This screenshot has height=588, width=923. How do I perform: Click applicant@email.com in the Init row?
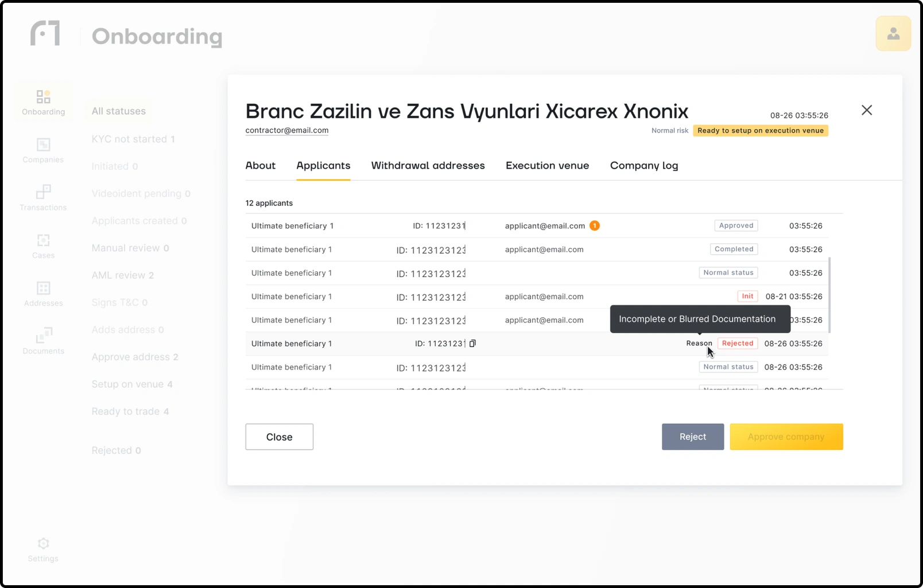(x=544, y=297)
